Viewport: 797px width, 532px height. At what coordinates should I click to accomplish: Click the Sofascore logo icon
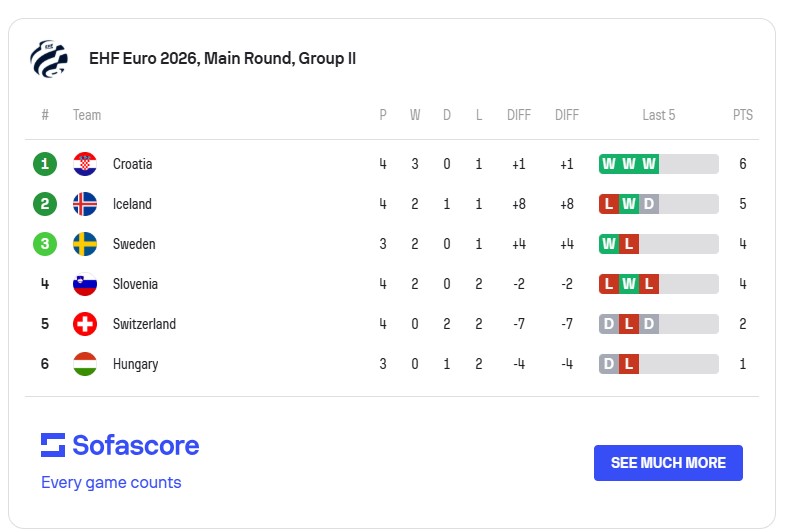(53, 445)
